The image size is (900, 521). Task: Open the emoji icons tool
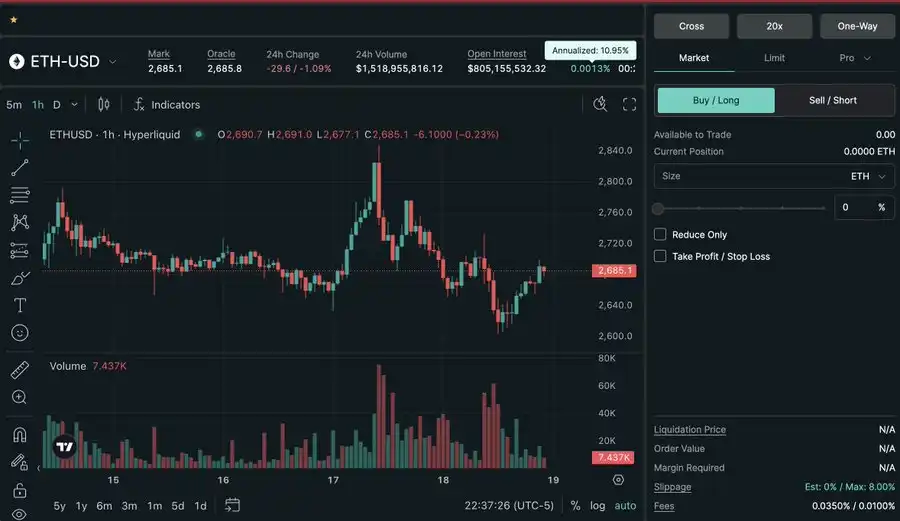pyautogui.click(x=20, y=333)
